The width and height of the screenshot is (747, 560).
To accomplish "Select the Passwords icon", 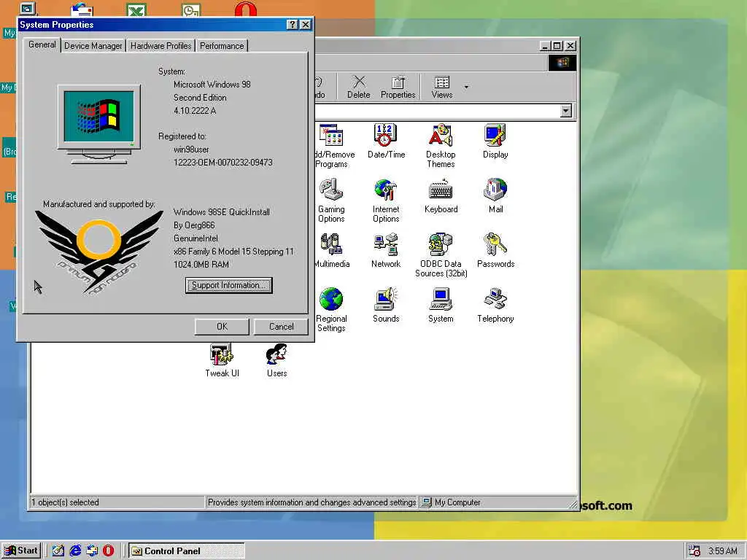I will coord(495,251).
